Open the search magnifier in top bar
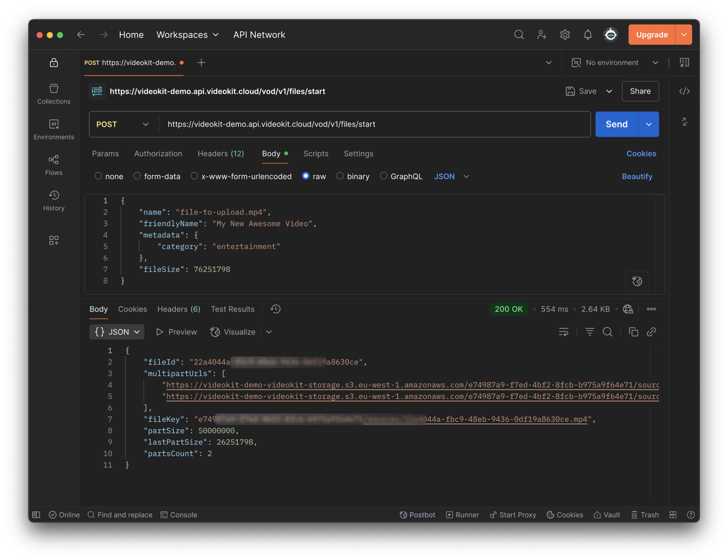Viewport: 728px width, 560px height. [x=519, y=35]
